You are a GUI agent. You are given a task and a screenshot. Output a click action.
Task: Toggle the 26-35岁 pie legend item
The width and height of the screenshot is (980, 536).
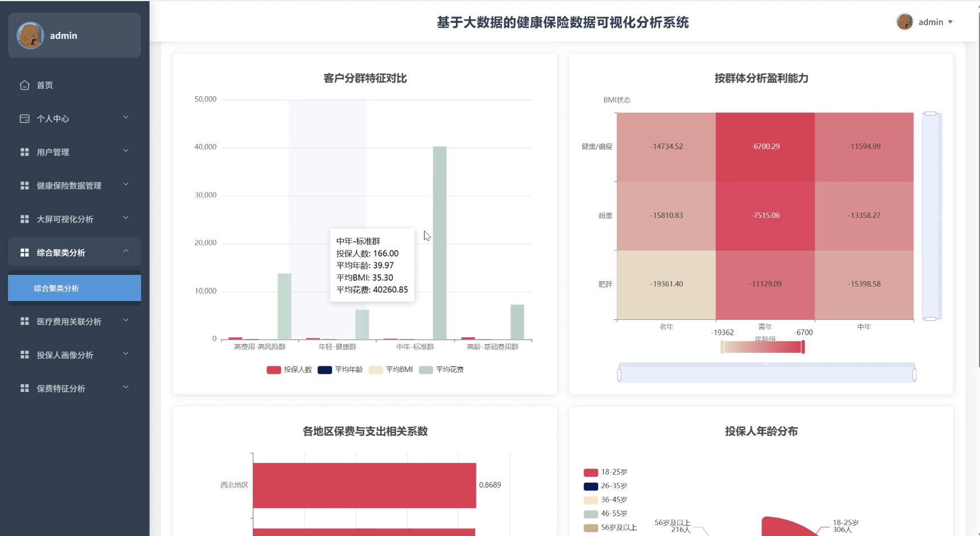click(606, 486)
